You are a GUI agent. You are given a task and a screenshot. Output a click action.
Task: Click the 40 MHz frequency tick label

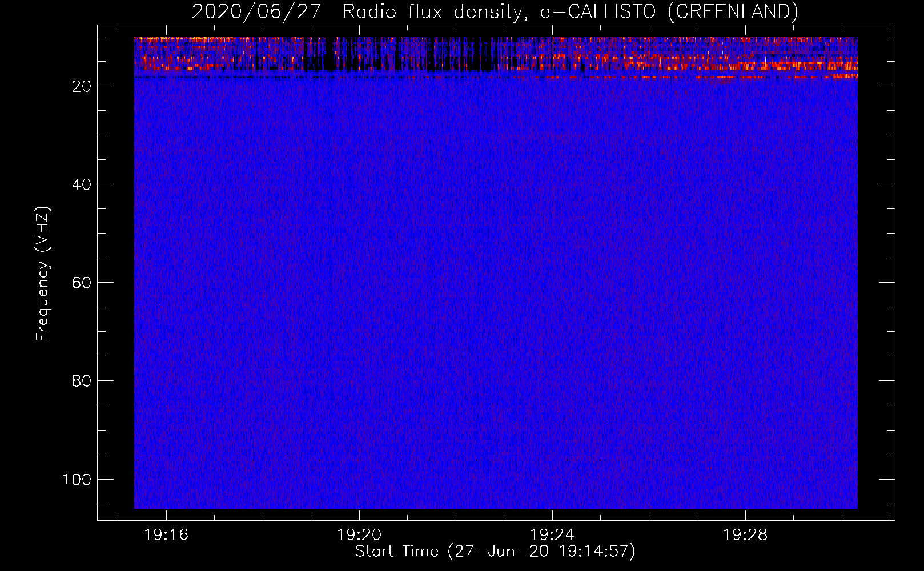click(x=82, y=184)
